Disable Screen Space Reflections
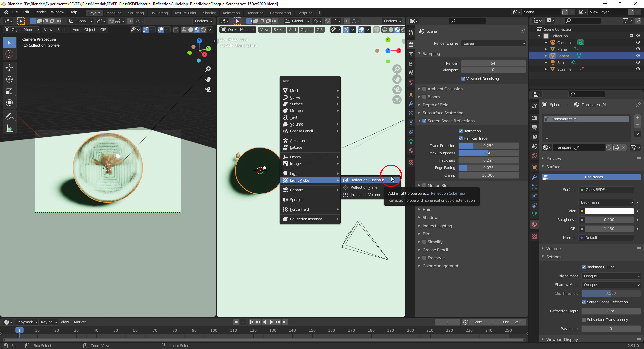Image resolution: width=644 pixels, height=349 pixels. [x=424, y=121]
